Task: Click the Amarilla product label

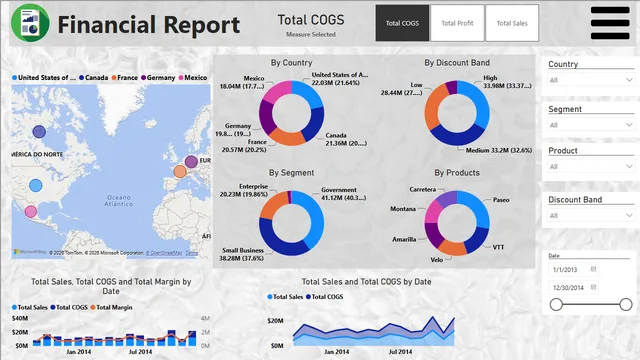Action: [404, 240]
